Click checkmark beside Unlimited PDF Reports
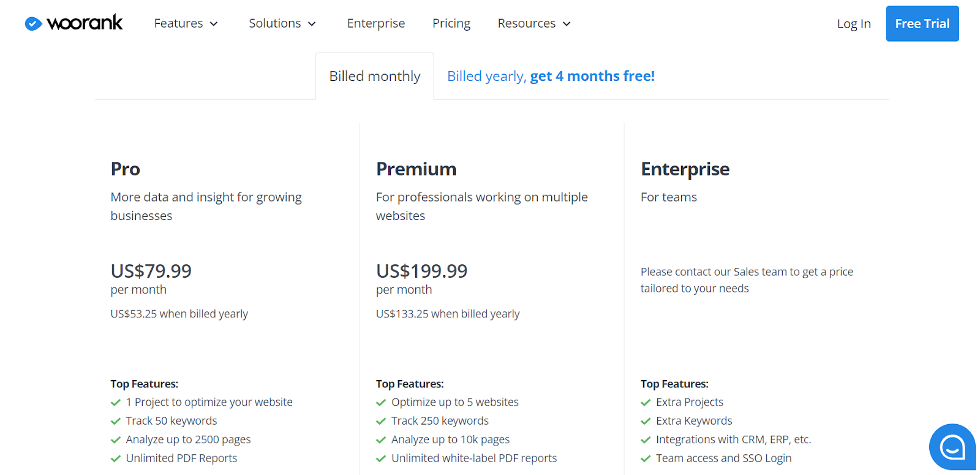This screenshot has height=475, width=980. (116, 458)
